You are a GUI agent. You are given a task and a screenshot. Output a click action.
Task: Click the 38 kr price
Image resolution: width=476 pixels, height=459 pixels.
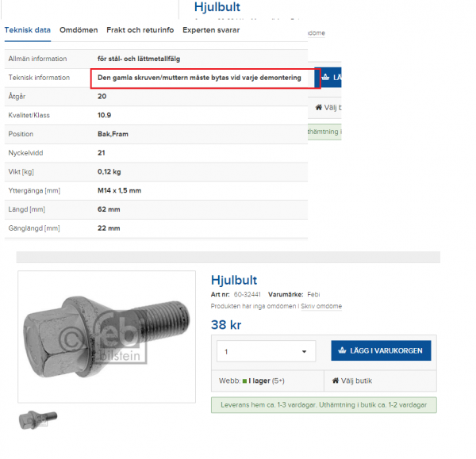tap(226, 323)
